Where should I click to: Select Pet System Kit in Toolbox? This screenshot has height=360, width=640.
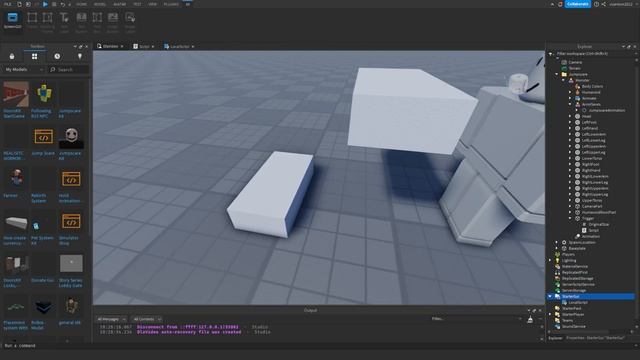(44, 222)
